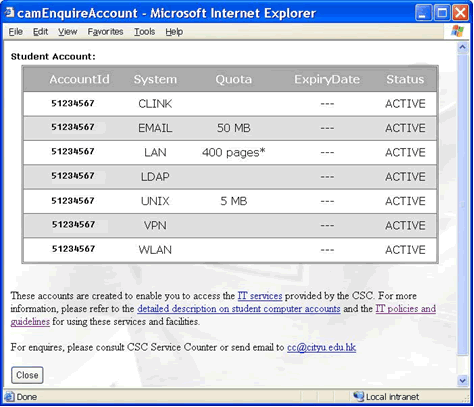Minimize the camEnquireAccount window
Image resolution: width=474 pixels, height=407 pixels.
[423, 13]
